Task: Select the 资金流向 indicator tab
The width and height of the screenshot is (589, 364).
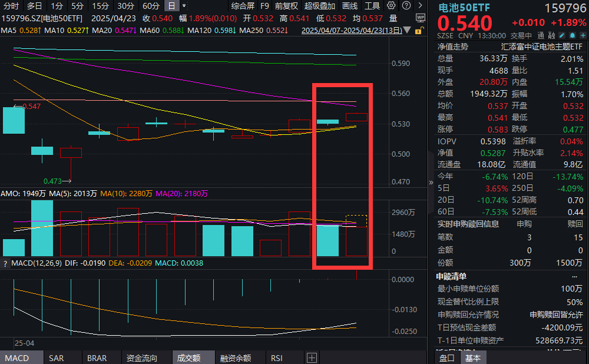Action: coord(141,358)
